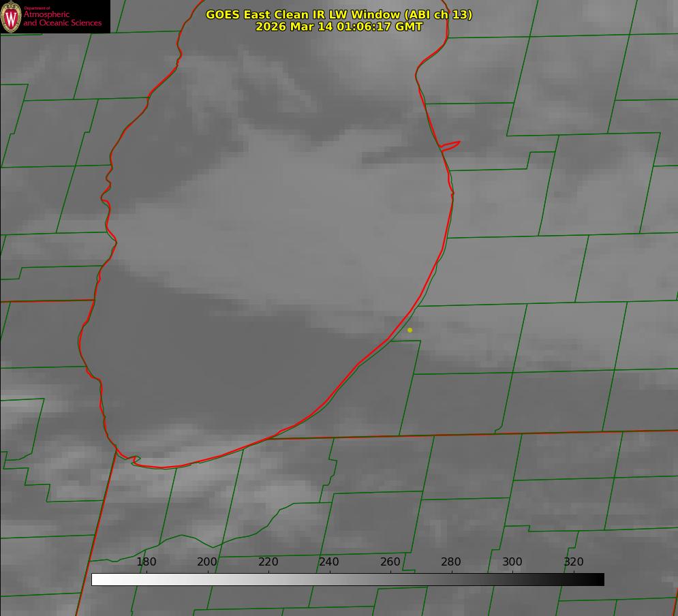
Task: Click the middle gray of the colorbar gradient
Action: (x=348, y=579)
